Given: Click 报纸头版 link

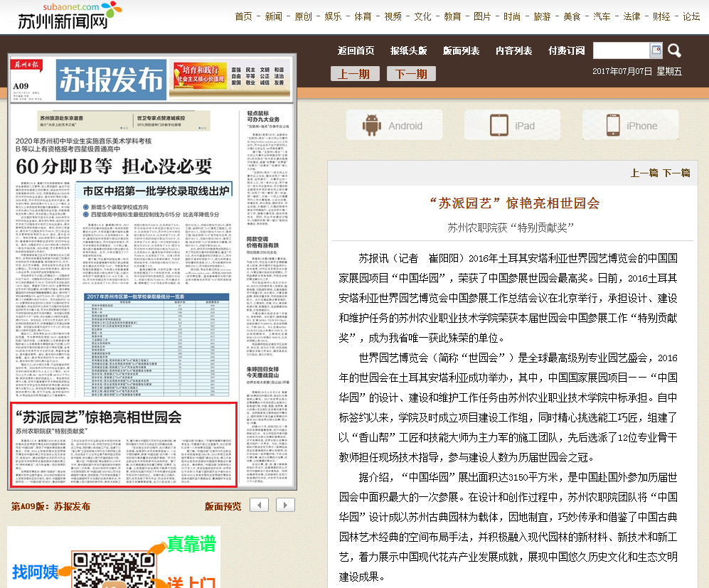Looking at the screenshot, I should [409, 50].
